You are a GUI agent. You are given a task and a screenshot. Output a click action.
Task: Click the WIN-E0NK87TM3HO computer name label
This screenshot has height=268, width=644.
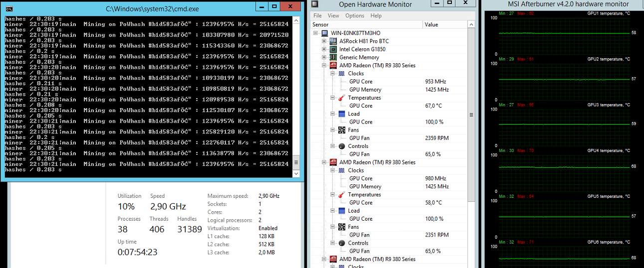pyautogui.click(x=356, y=33)
